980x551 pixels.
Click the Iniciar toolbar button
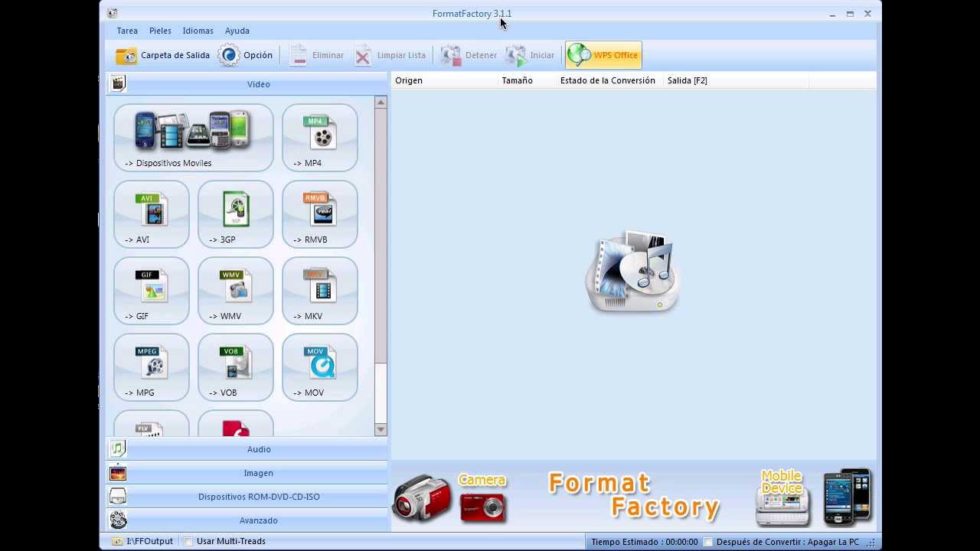pyautogui.click(x=531, y=55)
